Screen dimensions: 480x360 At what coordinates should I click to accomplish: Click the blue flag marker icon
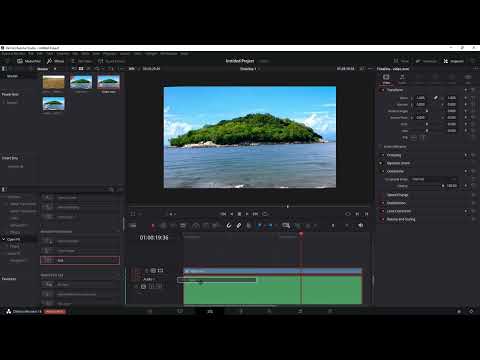coord(260,226)
